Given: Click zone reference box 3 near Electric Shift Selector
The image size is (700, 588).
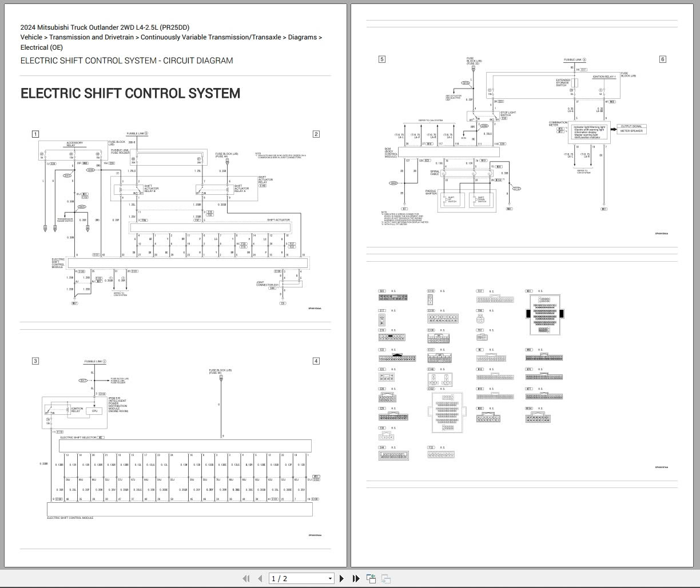Looking at the screenshot, I should [x=35, y=361].
